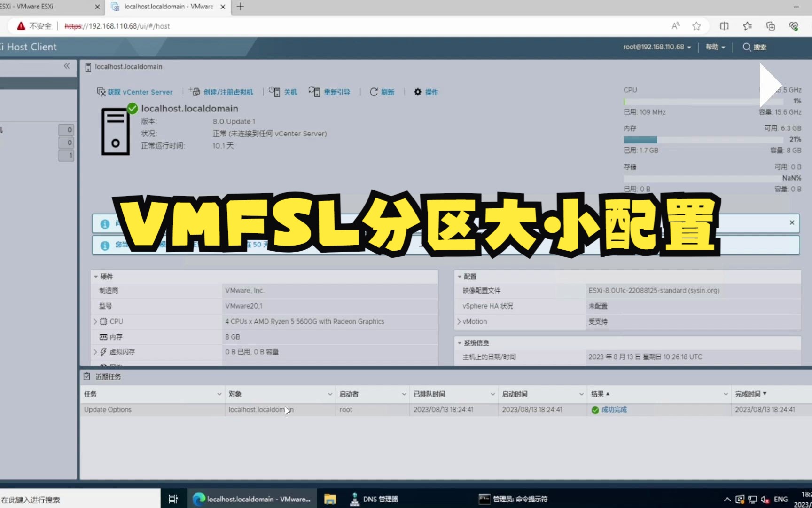Open the Help (帮助) dropdown

[715, 47]
